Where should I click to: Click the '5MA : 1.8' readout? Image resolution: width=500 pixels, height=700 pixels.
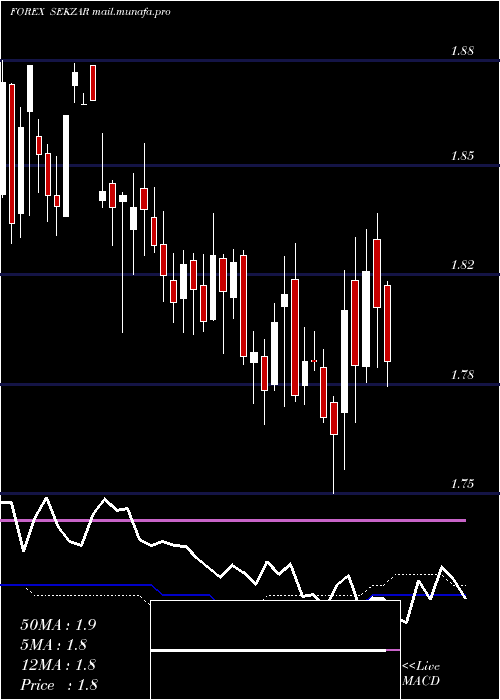pos(54,645)
